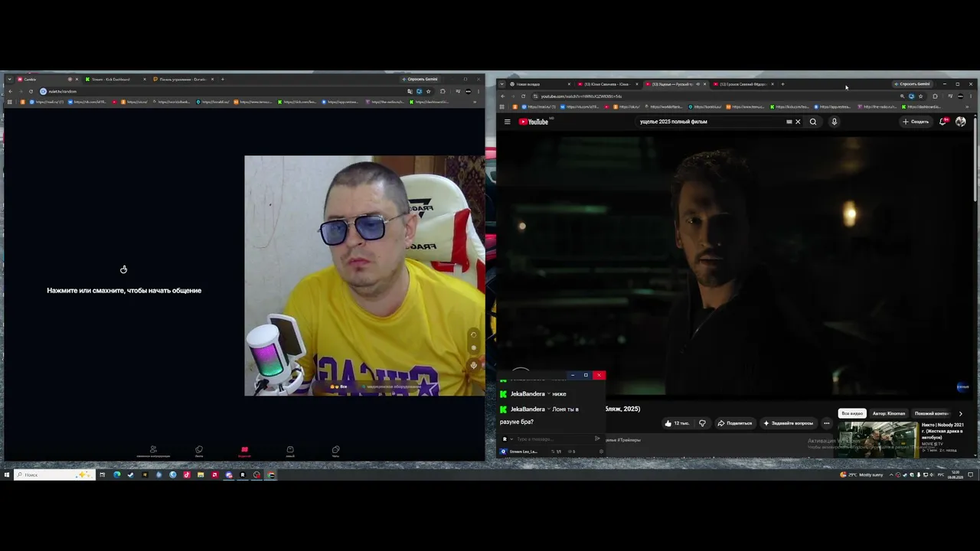Click the Задавайте вопросы button

click(789, 423)
